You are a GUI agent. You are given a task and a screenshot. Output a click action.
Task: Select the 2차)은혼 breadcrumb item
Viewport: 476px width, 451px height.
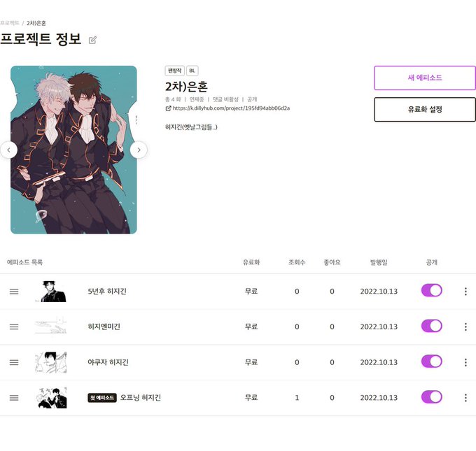(36, 23)
